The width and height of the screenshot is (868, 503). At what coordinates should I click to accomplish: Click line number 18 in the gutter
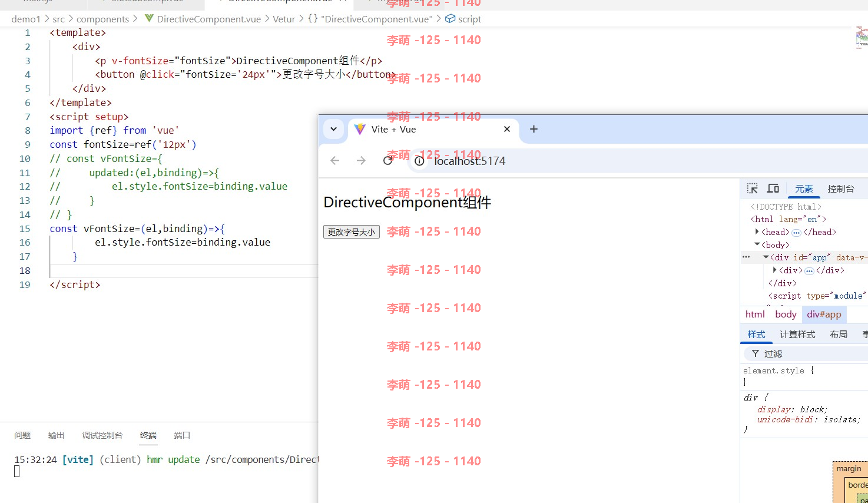pyautogui.click(x=25, y=271)
